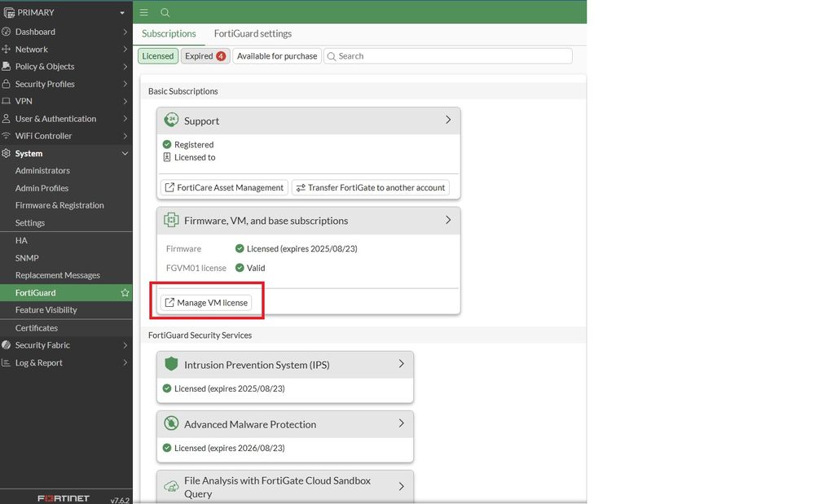Expand the Intrusion Prevention System chevron
The width and height of the screenshot is (814, 504).
pos(401,364)
